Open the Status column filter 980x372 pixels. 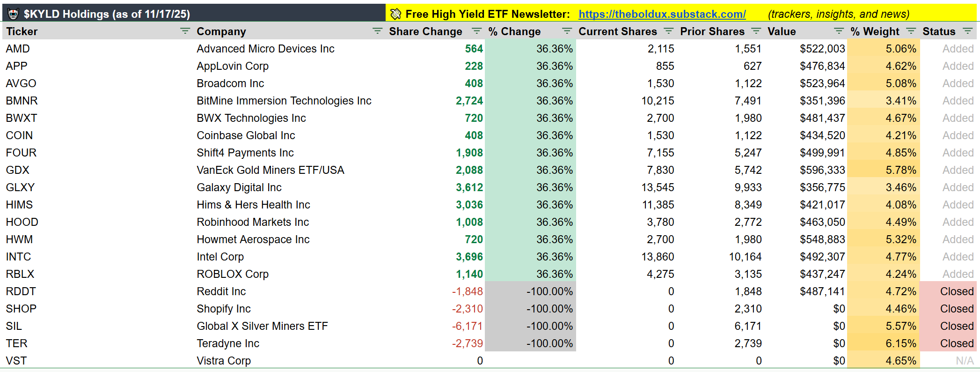coord(967,31)
